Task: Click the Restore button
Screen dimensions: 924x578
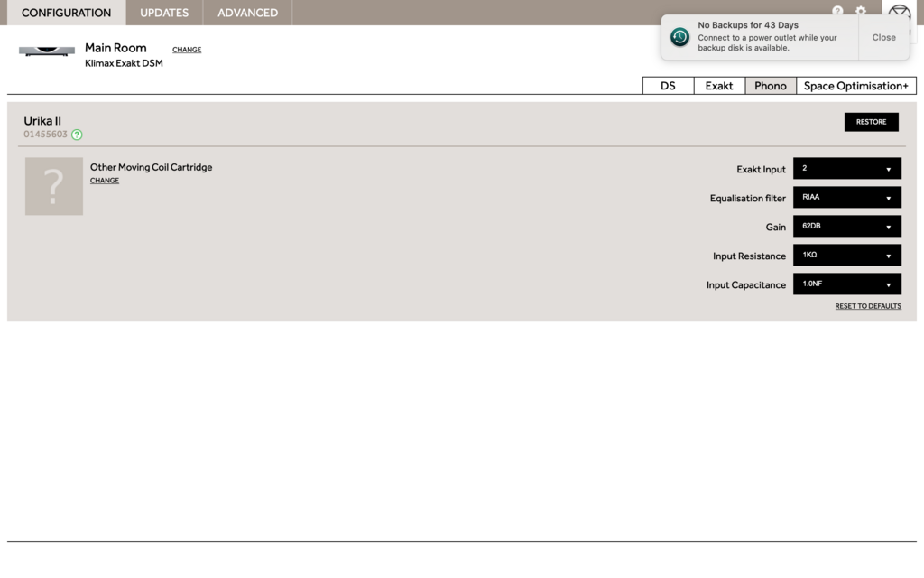Action: click(871, 122)
